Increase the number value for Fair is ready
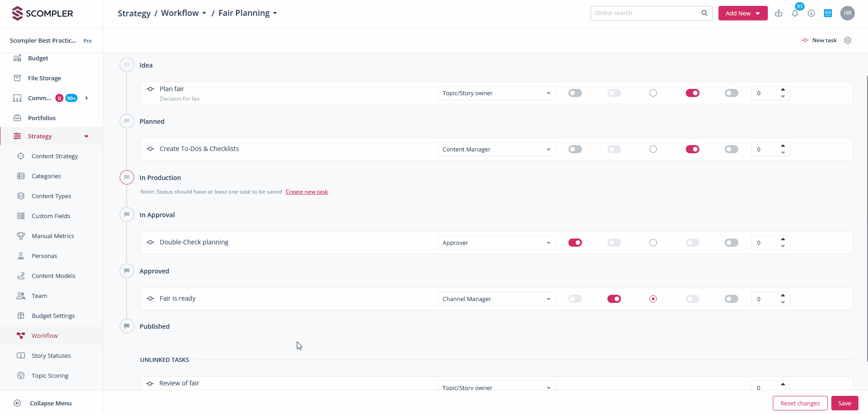Screen dimensions: 868x414 point(783,295)
